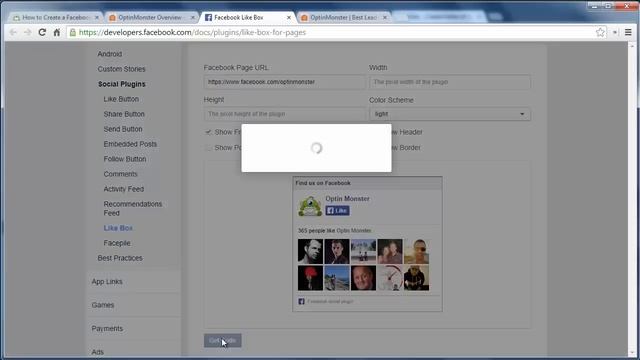Click the browser address bar URL
This screenshot has height=360, width=640.
192,32
